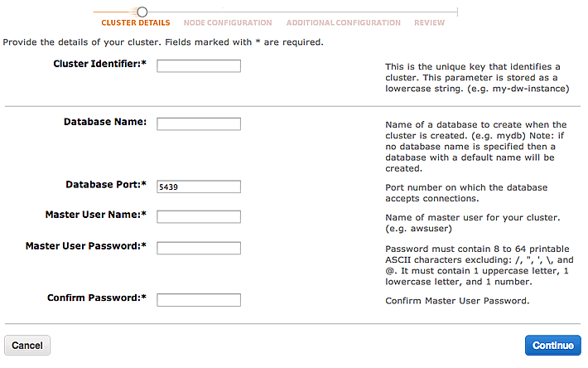
Task: Cancel the cluster creation wizard
Action: pyautogui.click(x=27, y=345)
